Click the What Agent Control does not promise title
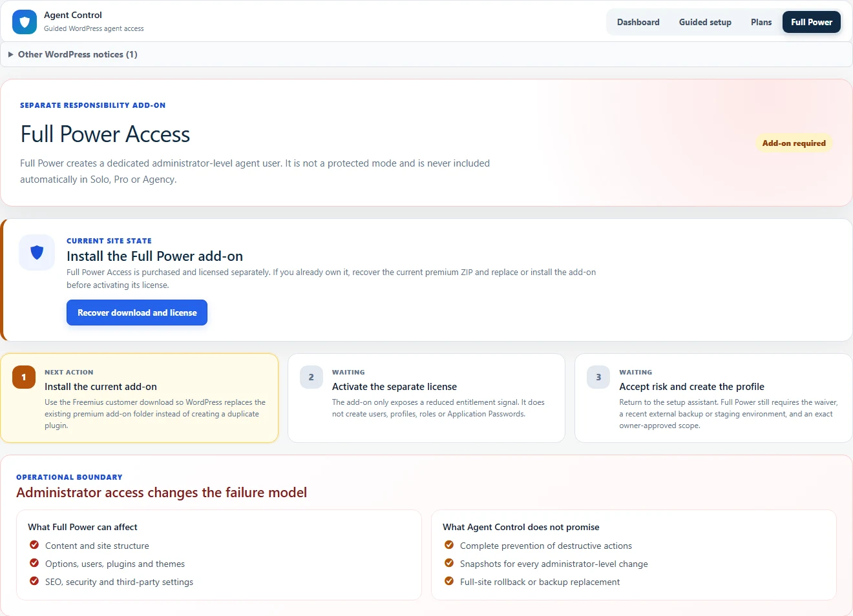The image size is (853, 616). 521,527
